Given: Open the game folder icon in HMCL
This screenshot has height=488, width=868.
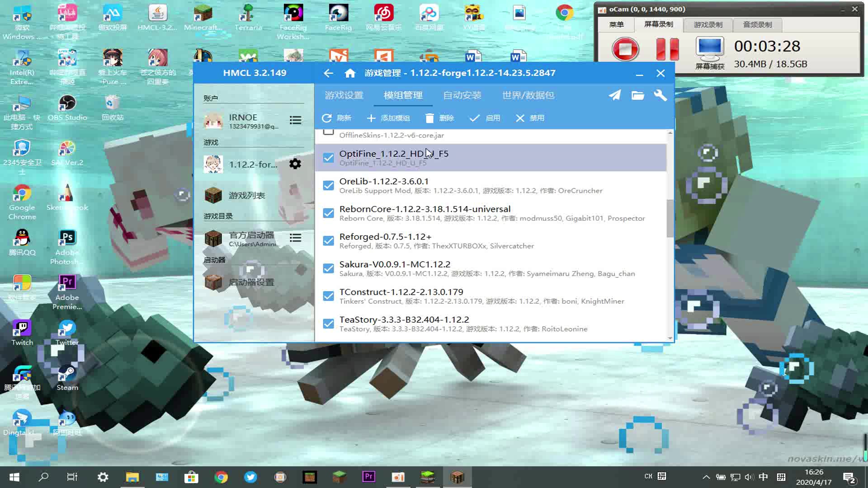Looking at the screenshot, I should 637,95.
